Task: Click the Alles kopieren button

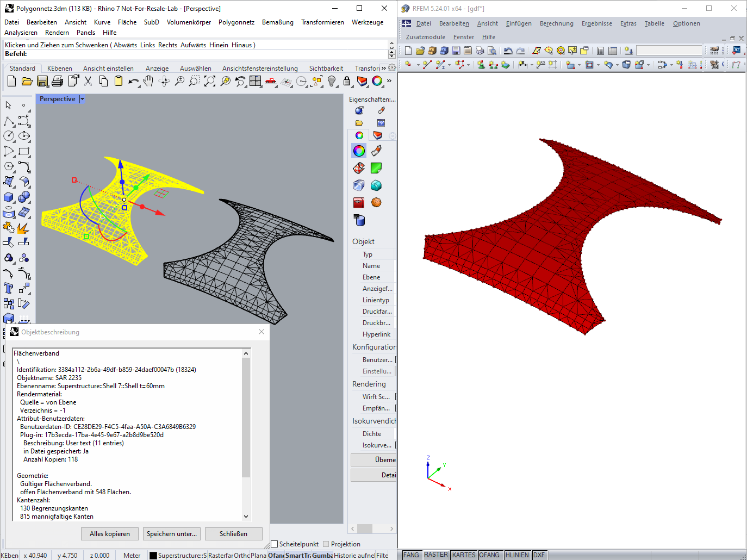Action: tap(110, 534)
